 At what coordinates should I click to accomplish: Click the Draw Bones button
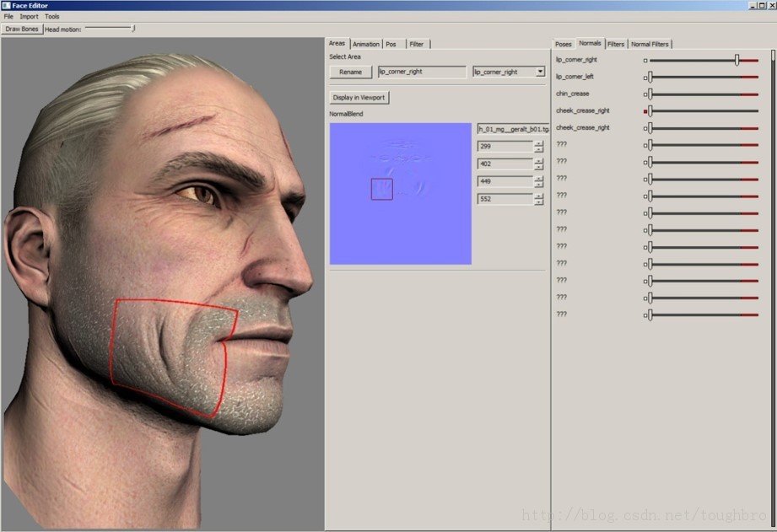pos(22,30)
